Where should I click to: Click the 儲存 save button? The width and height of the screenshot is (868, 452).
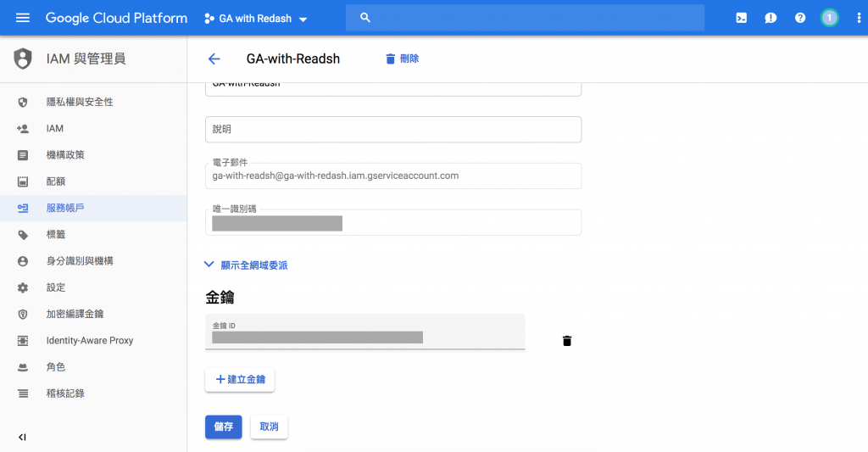tap(223, 427)
